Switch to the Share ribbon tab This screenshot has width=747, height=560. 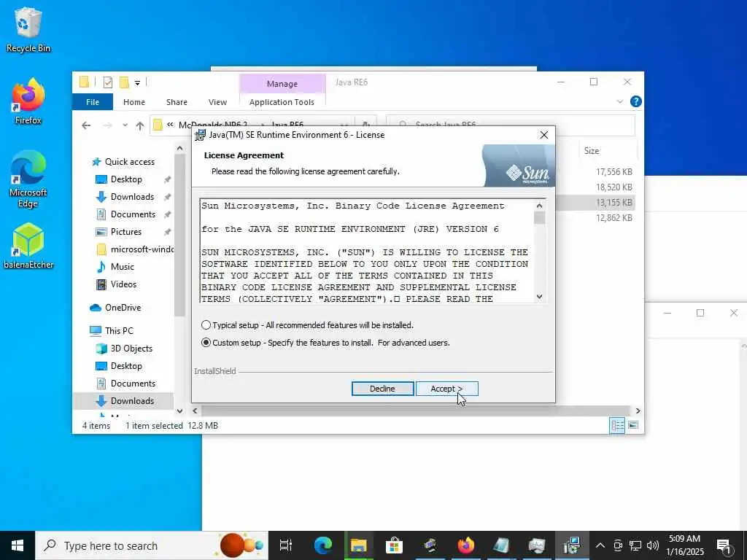coord(177,102)
